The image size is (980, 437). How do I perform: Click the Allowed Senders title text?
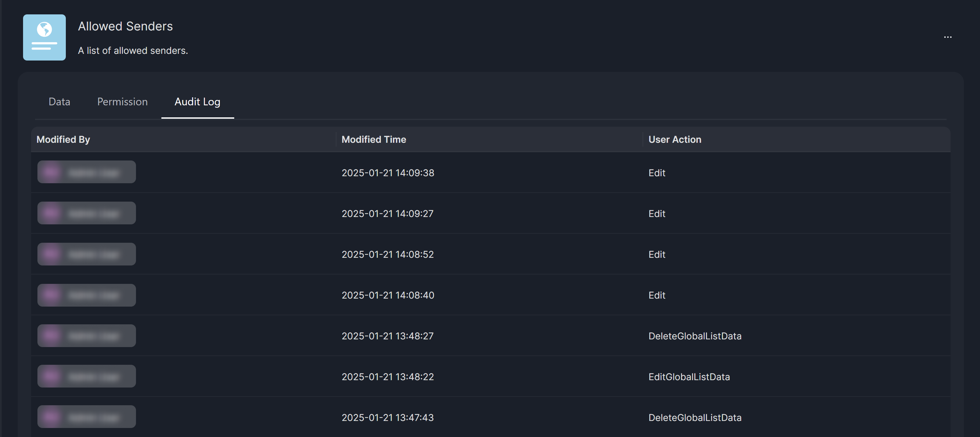pyautogui.click(x=125, y=26)
